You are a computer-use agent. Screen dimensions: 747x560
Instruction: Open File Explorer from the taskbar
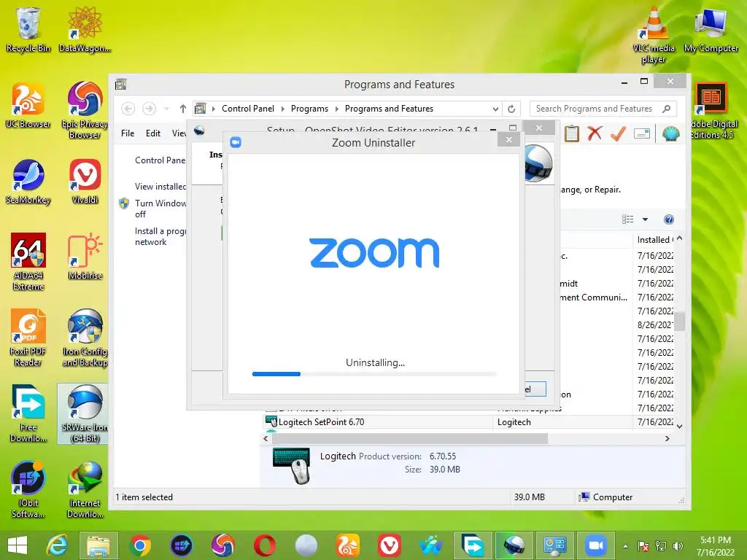click(98, 545)
